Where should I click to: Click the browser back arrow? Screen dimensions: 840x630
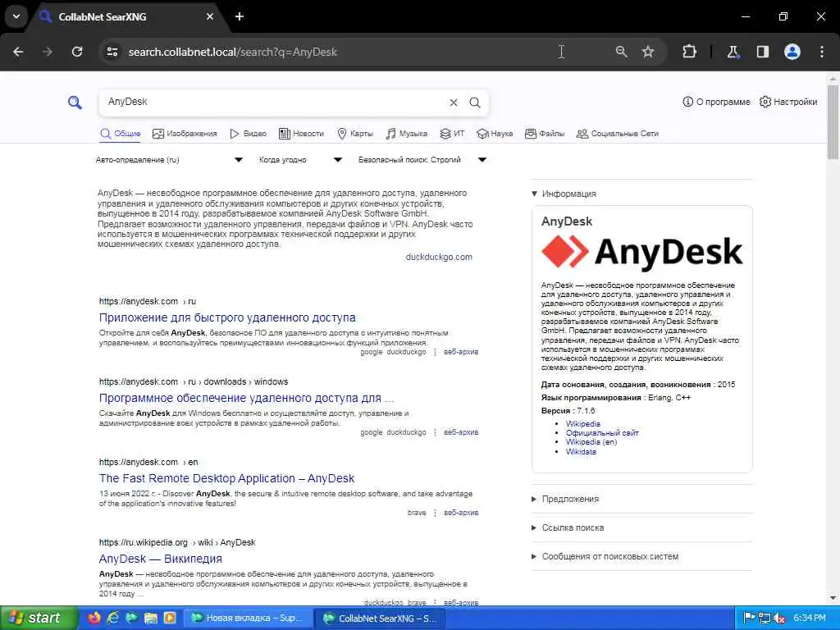18,52
